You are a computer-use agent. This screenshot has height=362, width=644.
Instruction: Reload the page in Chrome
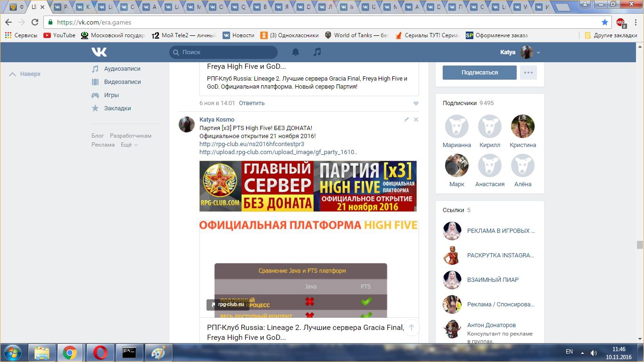(35, 22)
